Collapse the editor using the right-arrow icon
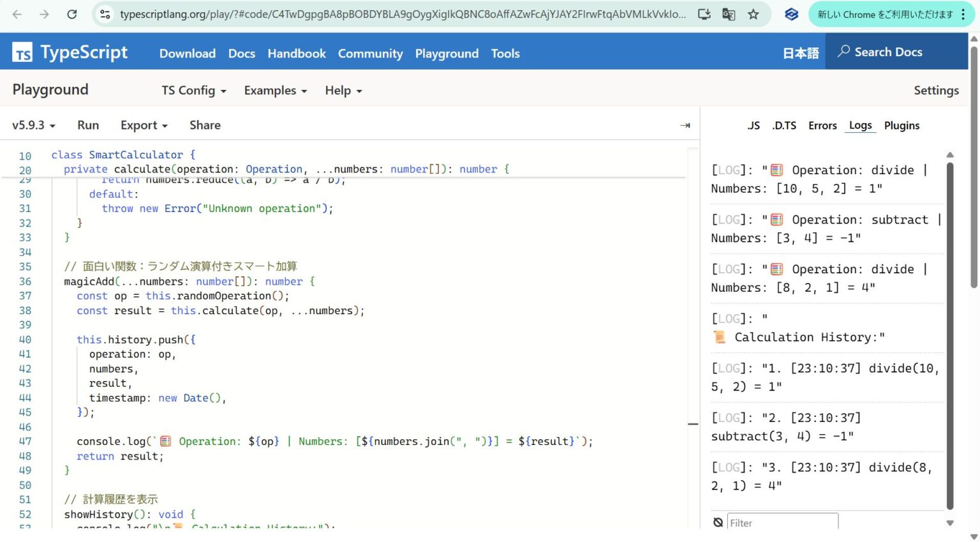The height and width of the screenshot is (542, 980). click(685, 125)
